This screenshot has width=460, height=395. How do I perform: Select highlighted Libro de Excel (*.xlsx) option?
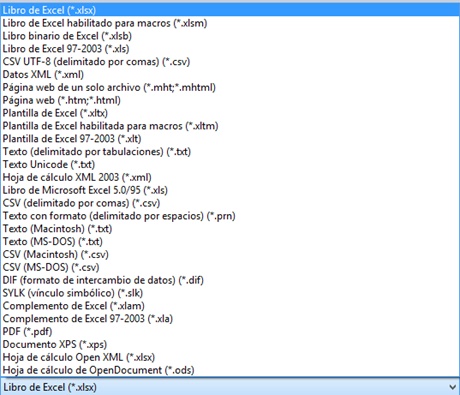tap(230, 10)
